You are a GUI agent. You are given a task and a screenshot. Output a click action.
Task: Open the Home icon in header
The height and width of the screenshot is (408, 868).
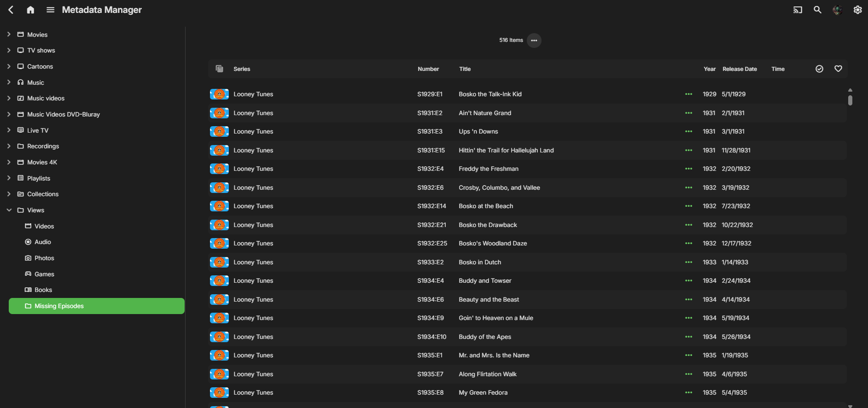[30, 10]
